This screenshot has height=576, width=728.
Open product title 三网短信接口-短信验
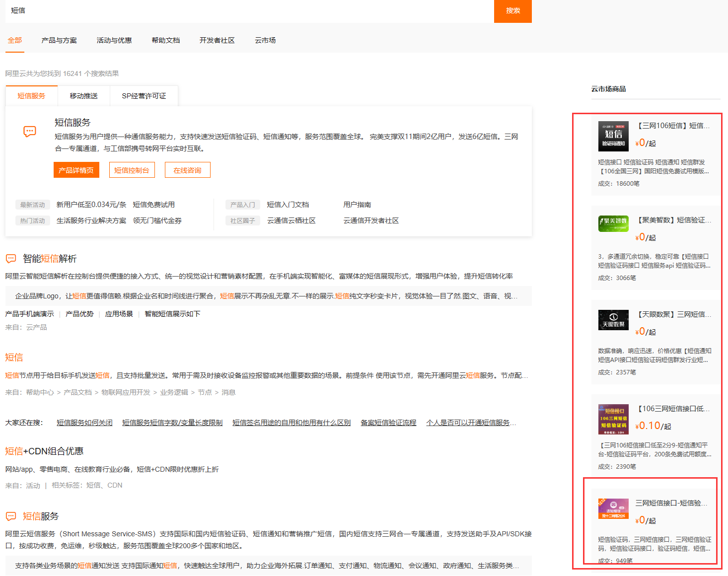672,503
